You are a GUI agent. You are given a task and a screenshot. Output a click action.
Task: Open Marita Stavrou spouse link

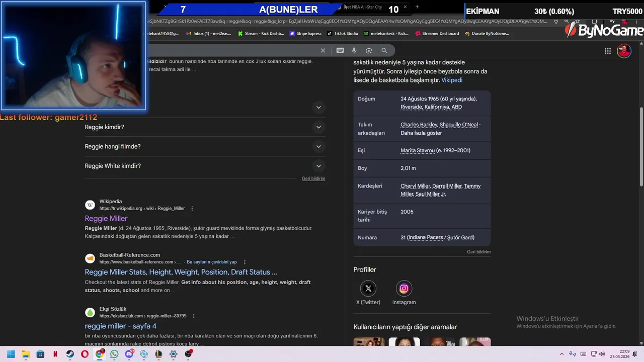[417, 150]
